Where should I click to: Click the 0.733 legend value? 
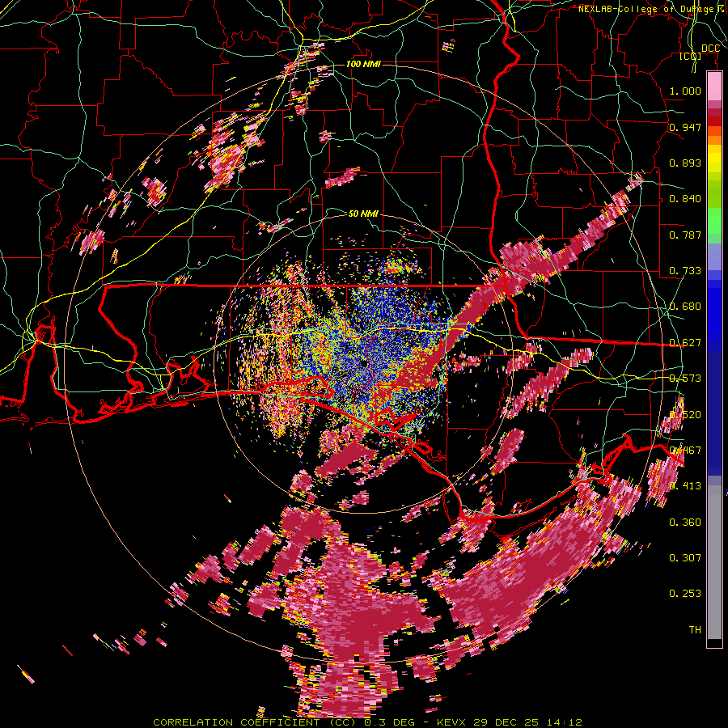[x=685, y=271]
